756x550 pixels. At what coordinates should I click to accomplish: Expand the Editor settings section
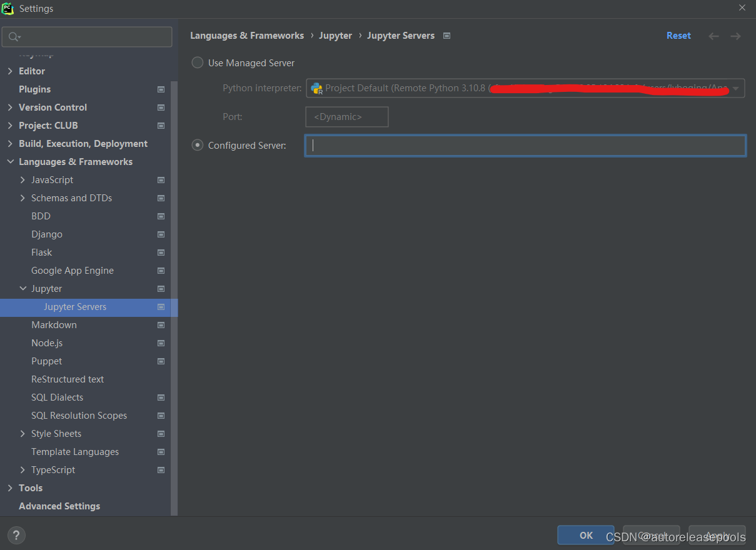click(x=10, y=71)
